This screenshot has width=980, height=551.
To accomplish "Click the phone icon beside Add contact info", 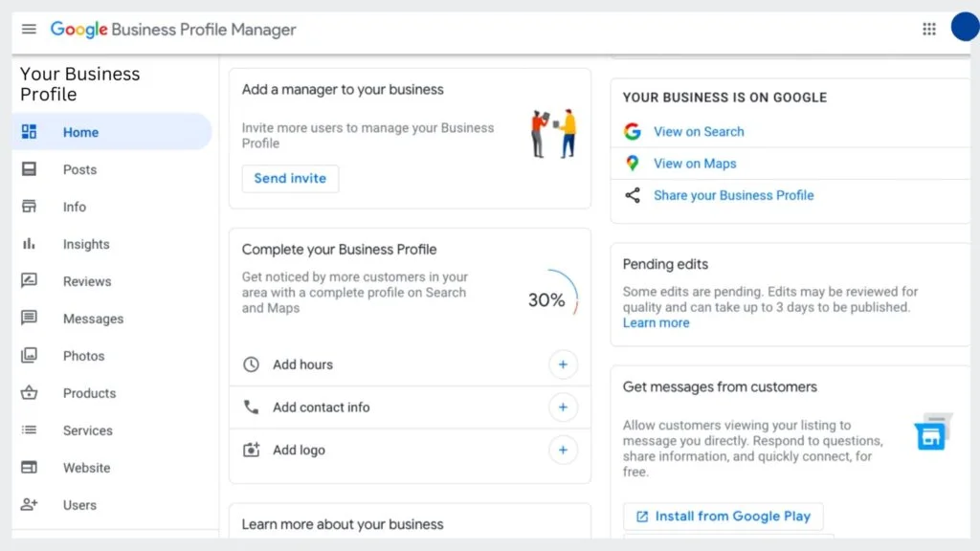I will [x=251, y=407].
